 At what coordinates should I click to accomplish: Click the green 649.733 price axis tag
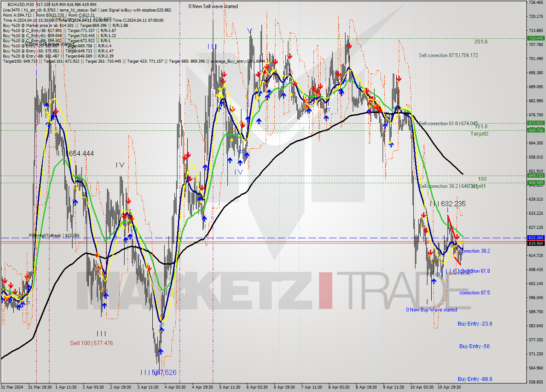[536, 176]
